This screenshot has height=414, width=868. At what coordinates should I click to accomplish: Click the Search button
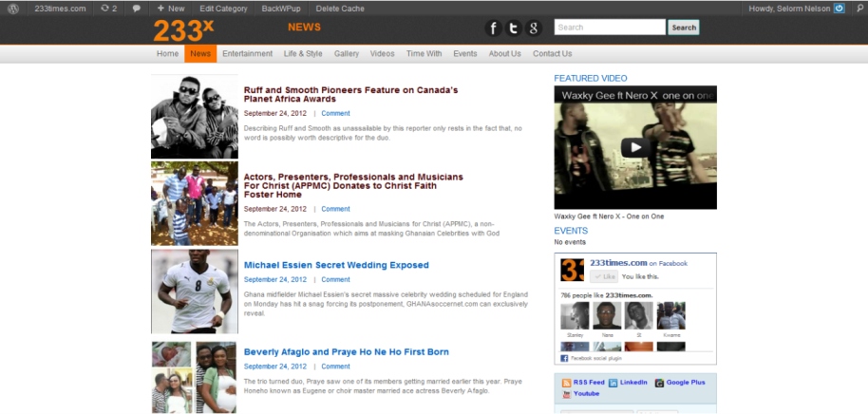(x=684, y=28)
